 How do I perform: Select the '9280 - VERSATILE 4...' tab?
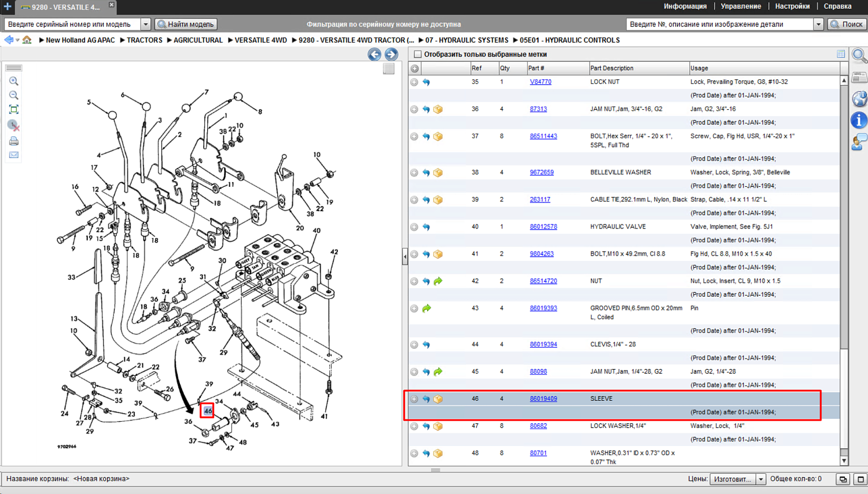tap(65, 7)
